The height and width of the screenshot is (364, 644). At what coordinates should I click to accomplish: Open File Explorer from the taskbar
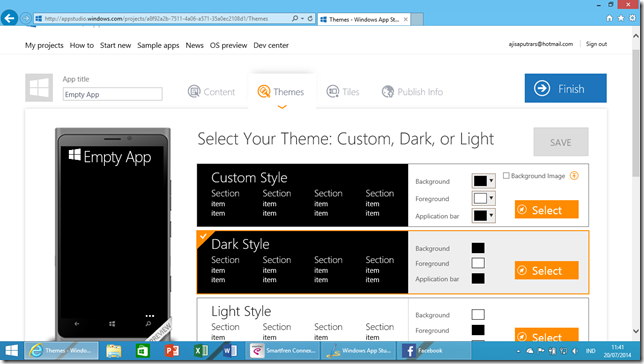coord(114,351)
